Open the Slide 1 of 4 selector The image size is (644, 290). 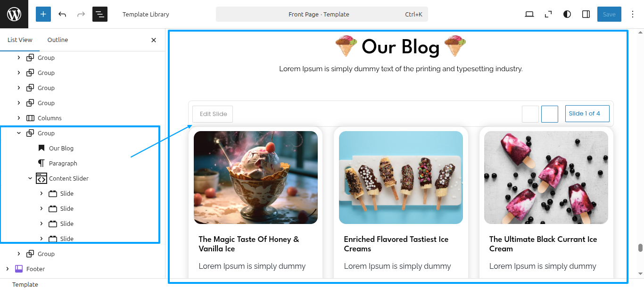point(587,114)
